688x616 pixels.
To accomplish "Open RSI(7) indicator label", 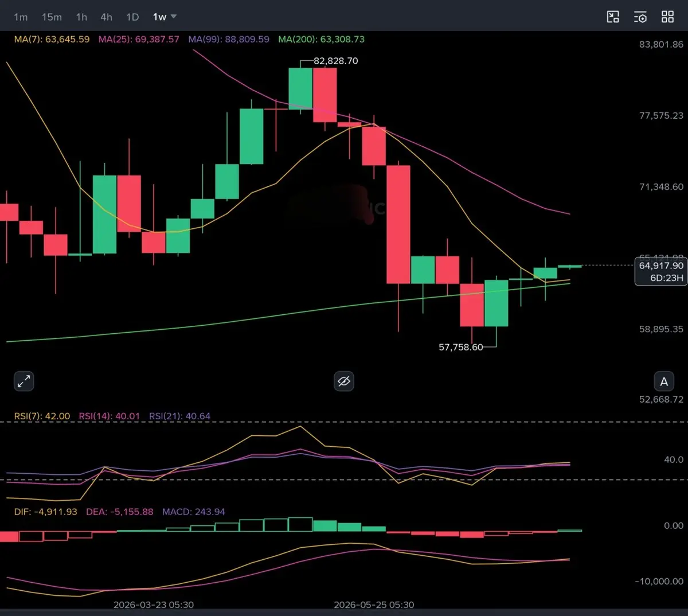I will [42, 416].
